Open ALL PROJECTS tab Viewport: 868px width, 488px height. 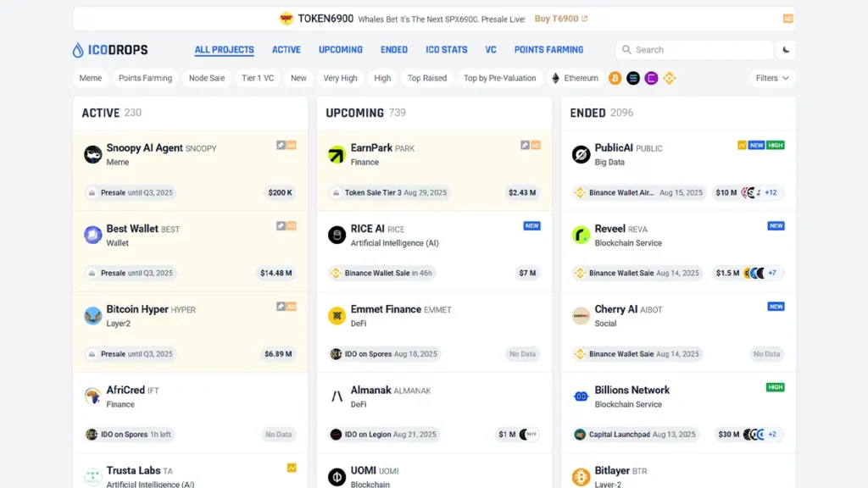[x=224, y=50]
